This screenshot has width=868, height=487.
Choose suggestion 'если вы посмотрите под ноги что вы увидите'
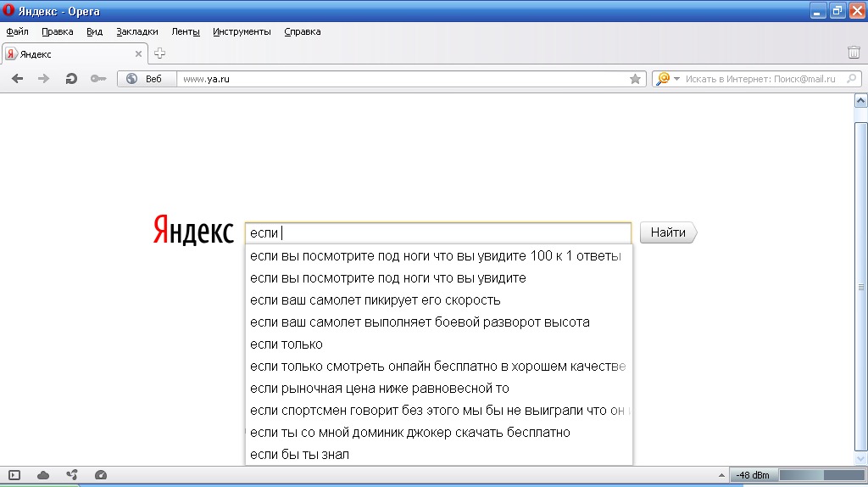pos(438,278)
